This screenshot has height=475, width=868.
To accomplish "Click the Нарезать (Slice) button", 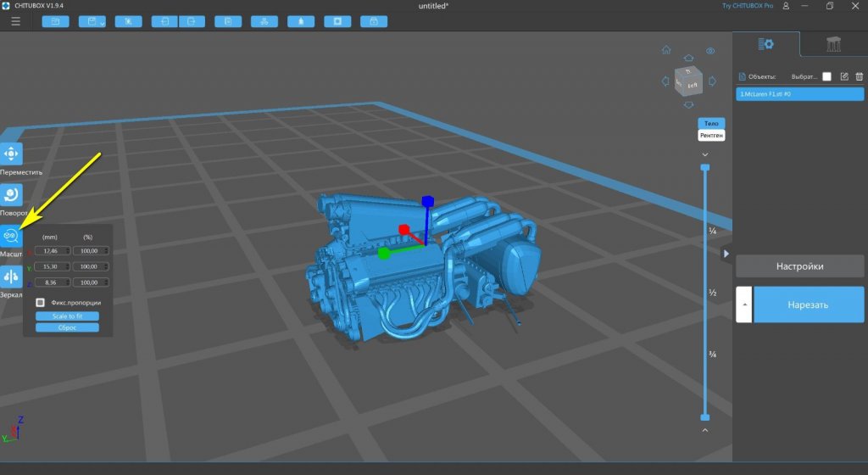I will tap(809, 305).
